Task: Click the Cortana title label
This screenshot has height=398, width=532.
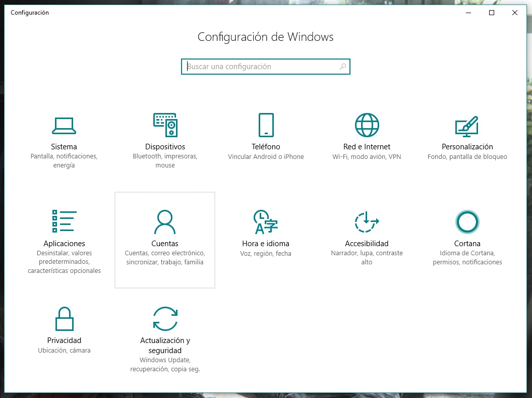Action: (467, 243)
